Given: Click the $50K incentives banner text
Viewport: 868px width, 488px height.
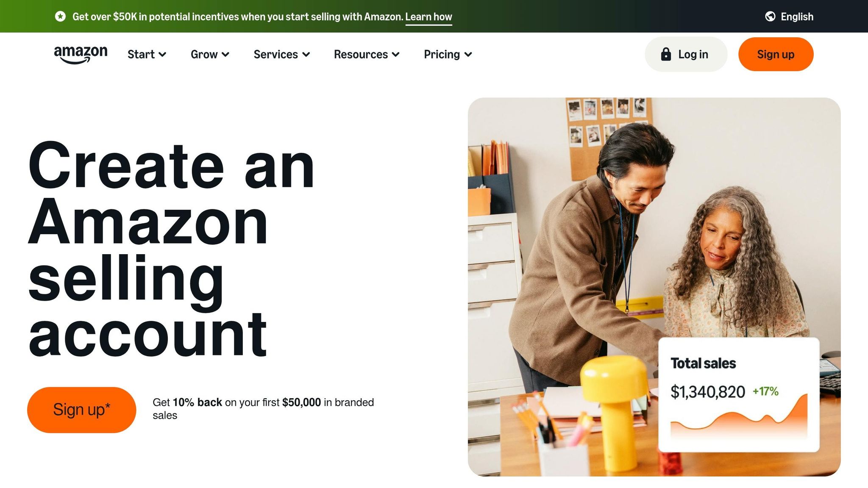Looking at the screenshot, I should (238, 17).
